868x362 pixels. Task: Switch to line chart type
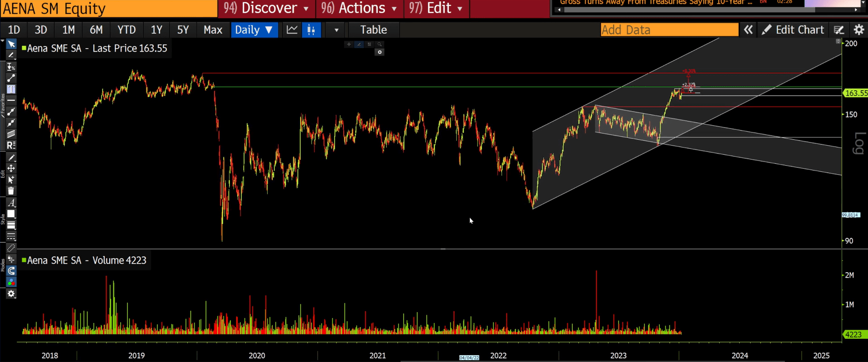click(x=292, y=30)
